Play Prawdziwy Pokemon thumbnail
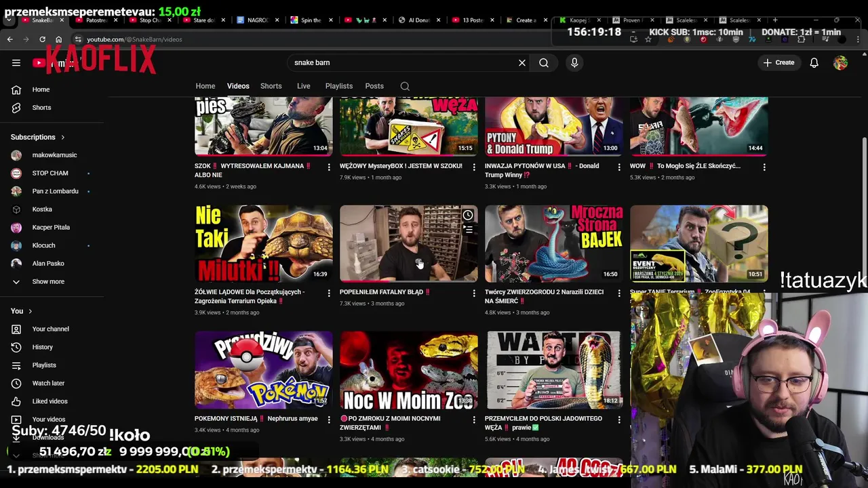 [263, 370]
